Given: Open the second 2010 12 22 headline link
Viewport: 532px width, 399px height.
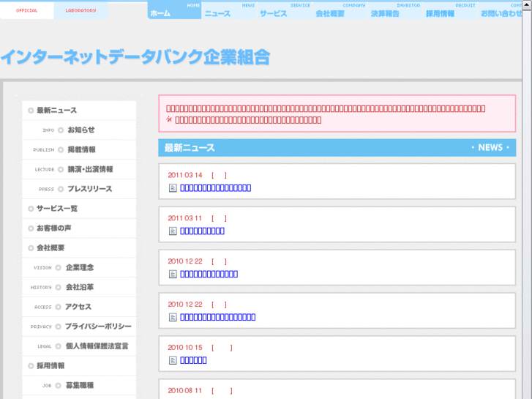Looking at the screenshot, I should (x=218, y=317).
